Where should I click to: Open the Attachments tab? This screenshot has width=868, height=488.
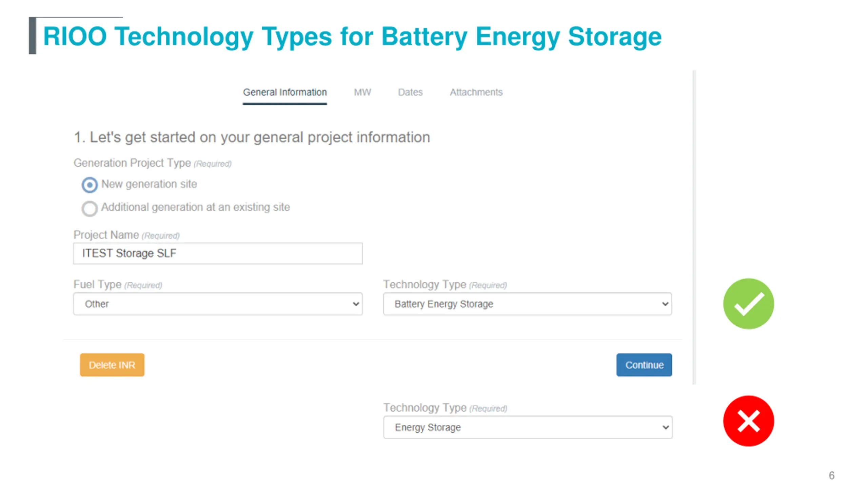click(476, 92)
